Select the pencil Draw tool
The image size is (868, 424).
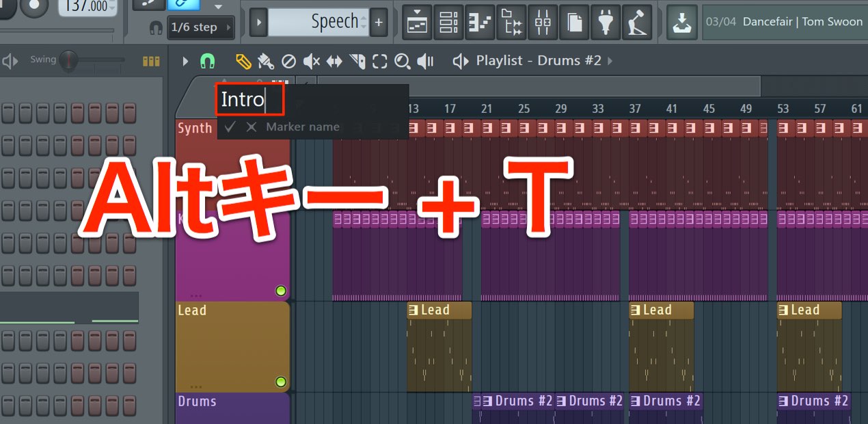pyautogui.click(x=243, y=62)
